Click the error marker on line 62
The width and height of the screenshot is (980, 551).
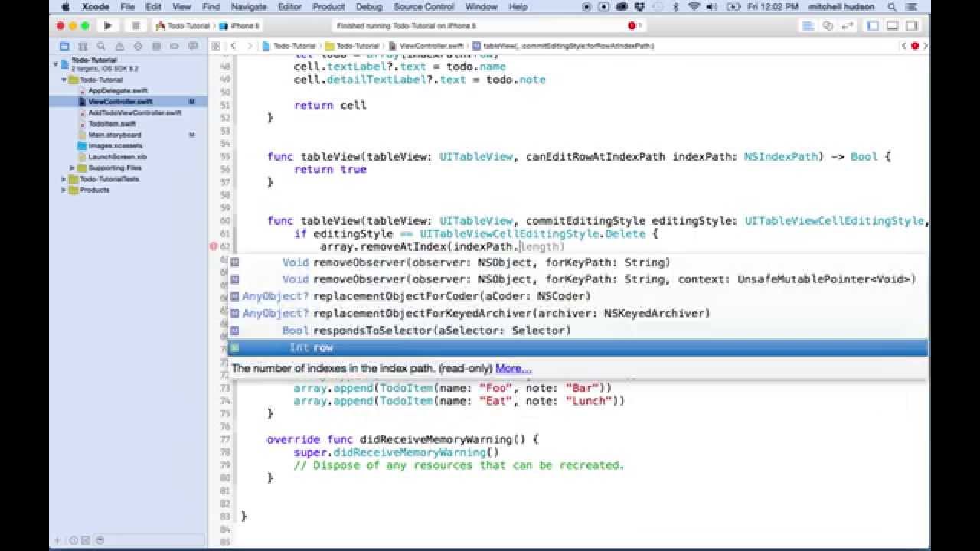pos(214,246)
